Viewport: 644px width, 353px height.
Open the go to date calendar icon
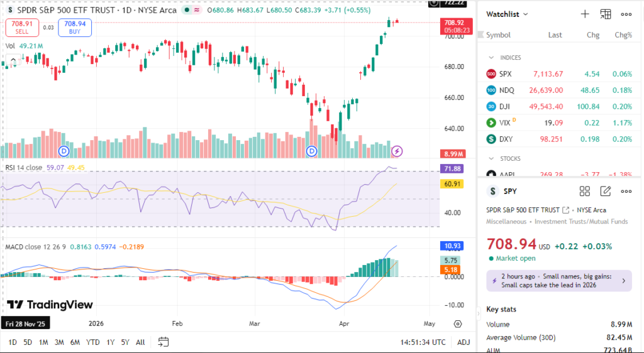click(x=164, y=342)
